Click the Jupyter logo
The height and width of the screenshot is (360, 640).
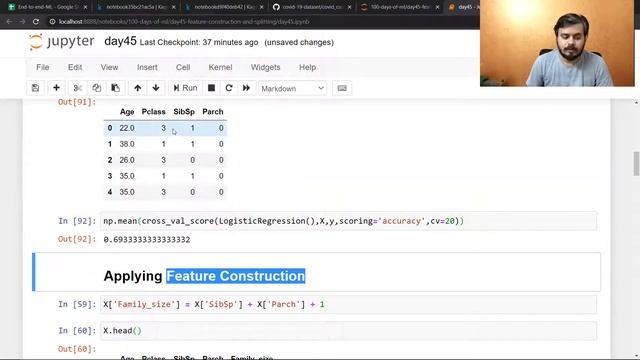pyautogui.click(x=62, y=42)
